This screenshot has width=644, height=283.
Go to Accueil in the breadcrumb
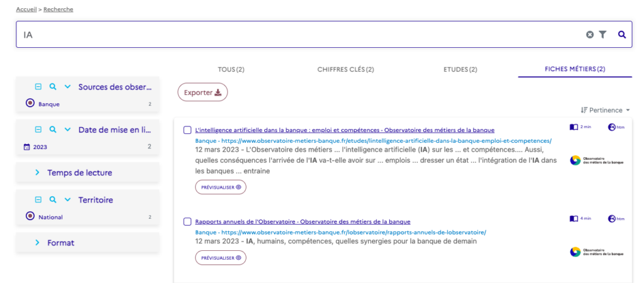point(26,9)
